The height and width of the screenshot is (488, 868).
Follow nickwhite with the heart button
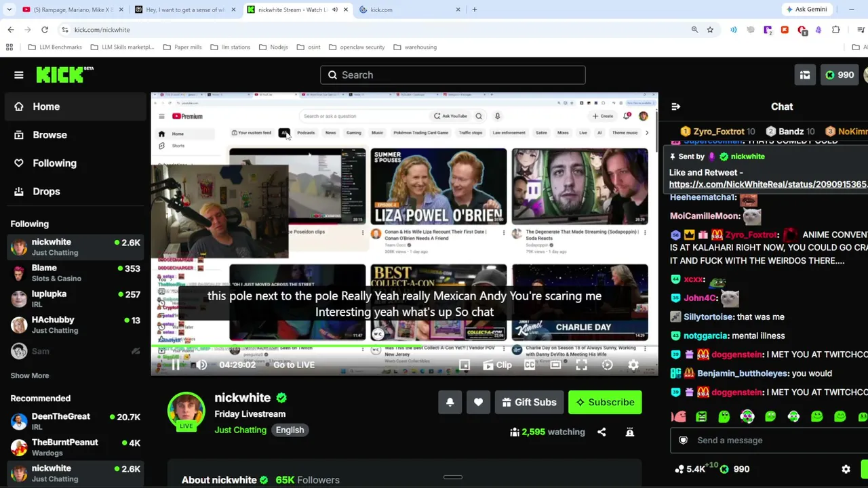(478, 402)
